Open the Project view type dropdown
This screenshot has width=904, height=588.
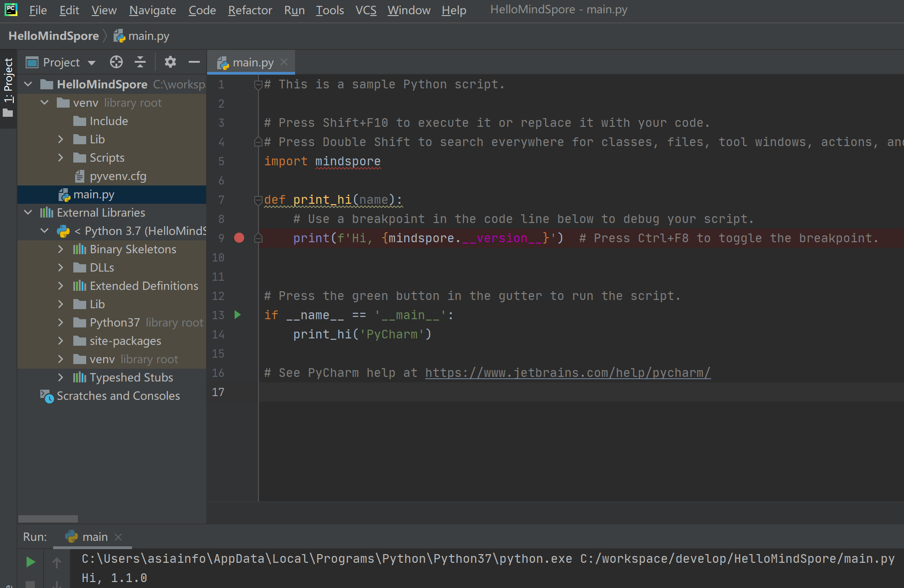pos(92,63)
